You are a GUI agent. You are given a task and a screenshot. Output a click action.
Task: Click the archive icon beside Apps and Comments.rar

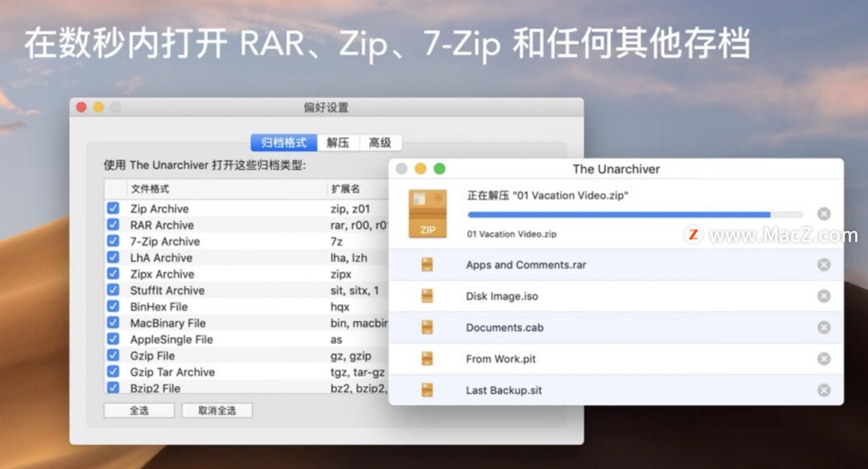pyautogui.click(x=427, y=265)
